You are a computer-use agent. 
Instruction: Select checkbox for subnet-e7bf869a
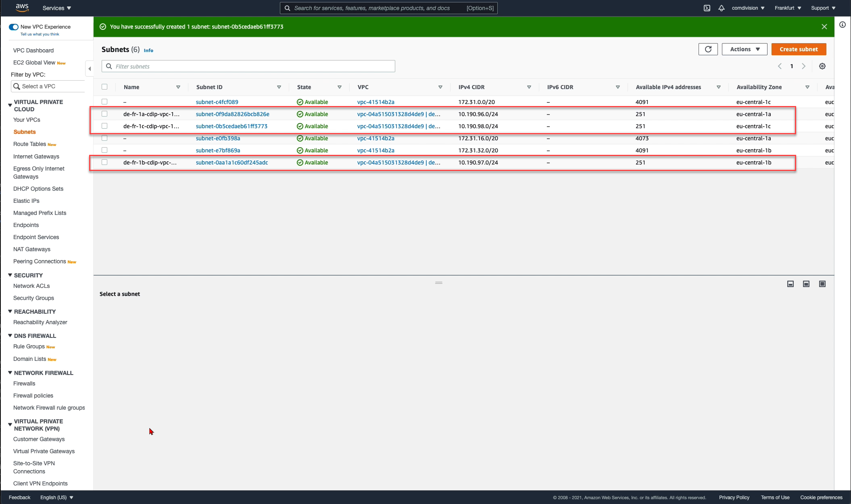[x=104, y=150]
